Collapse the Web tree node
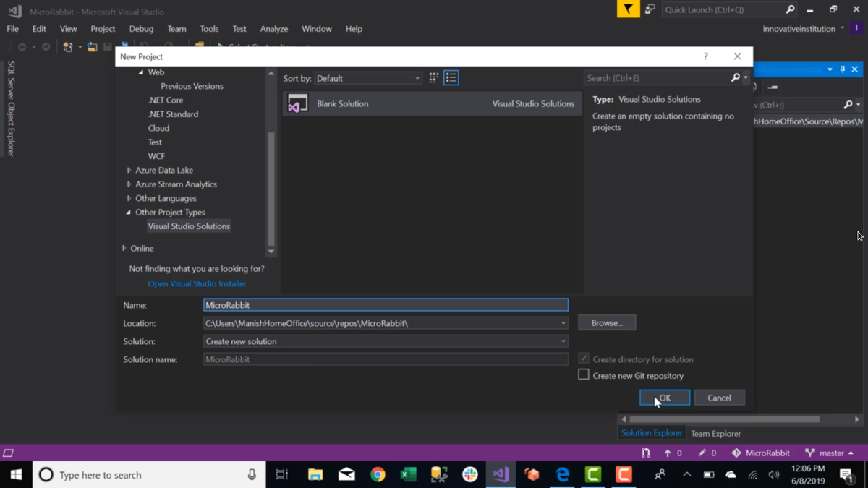Image resolution: width=868 pixels, height=488 pixels. pyautogui.click(x=141, y=72)
